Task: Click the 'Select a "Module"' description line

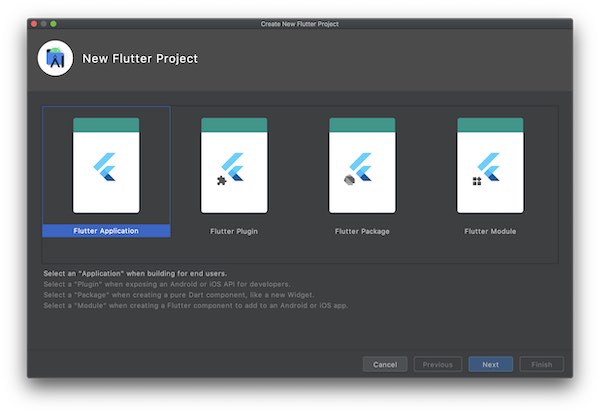Action: pos(196,305)
